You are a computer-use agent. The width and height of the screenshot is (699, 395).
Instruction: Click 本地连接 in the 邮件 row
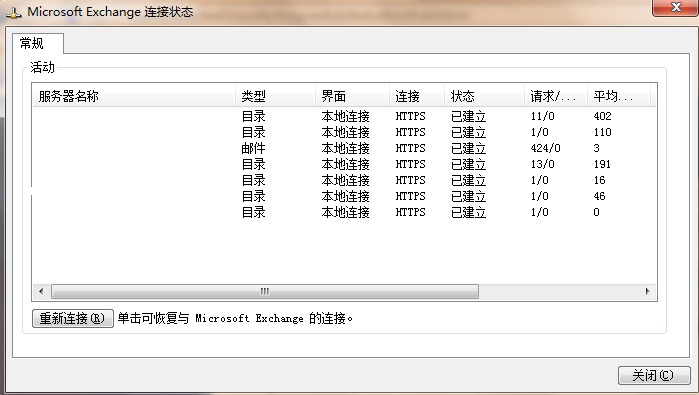(345, 148)
